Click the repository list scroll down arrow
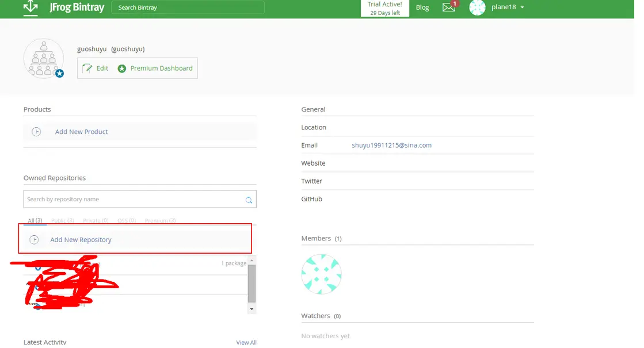The width and height of the screenshot is (644, 348). pos(251,309)
